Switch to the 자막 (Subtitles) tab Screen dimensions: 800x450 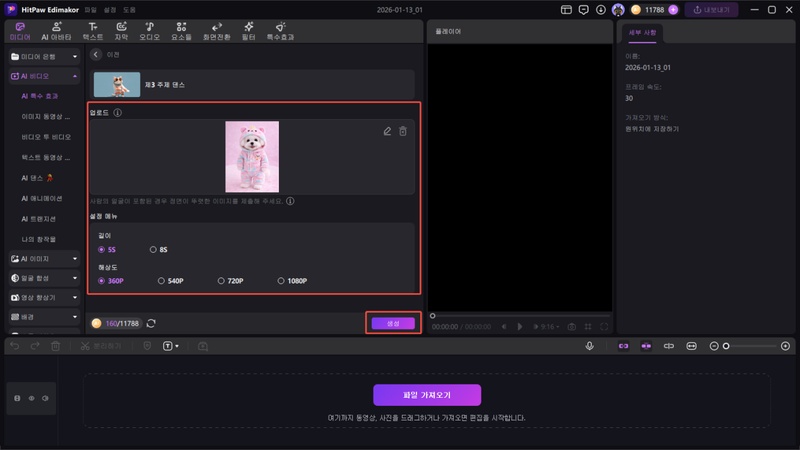click(x=121, y=31)
